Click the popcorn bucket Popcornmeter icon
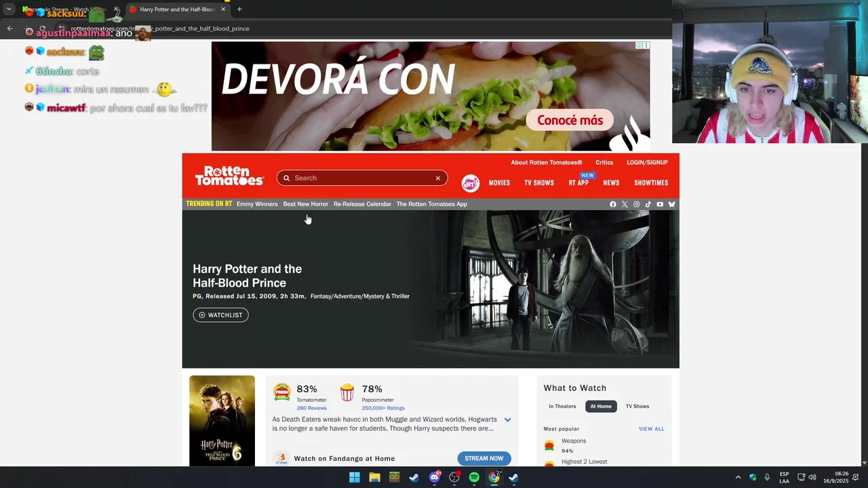 point(347,392)
